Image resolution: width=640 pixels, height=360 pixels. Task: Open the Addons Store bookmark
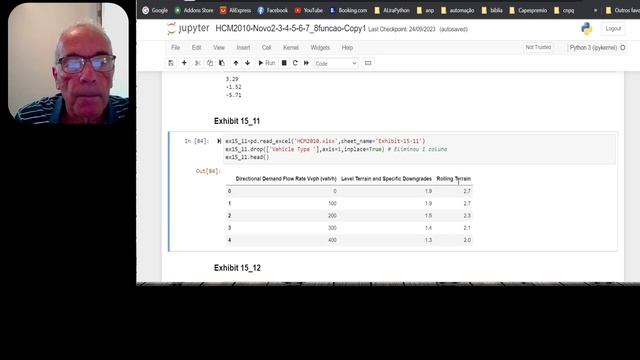(193, 11)
